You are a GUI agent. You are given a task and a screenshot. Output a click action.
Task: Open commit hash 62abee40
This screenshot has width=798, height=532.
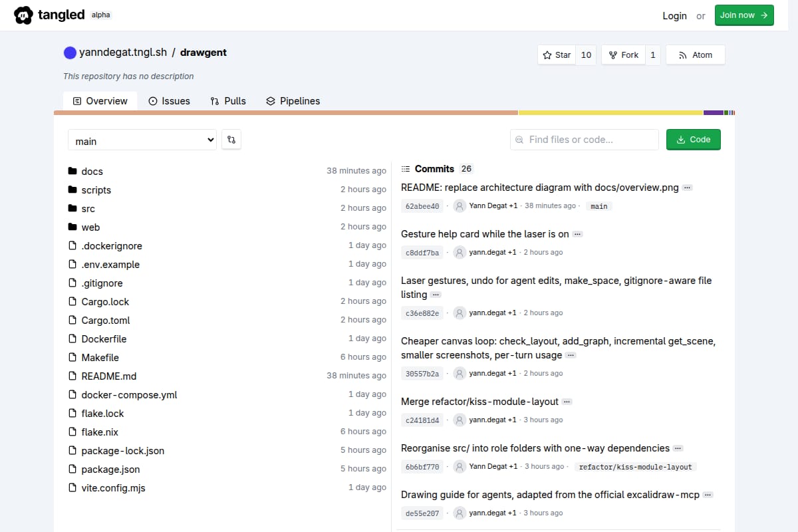click(x=423, y=206)
